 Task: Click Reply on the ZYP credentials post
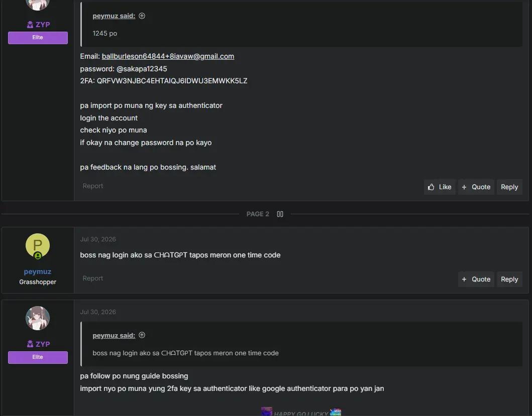click(x=509, y=187)
